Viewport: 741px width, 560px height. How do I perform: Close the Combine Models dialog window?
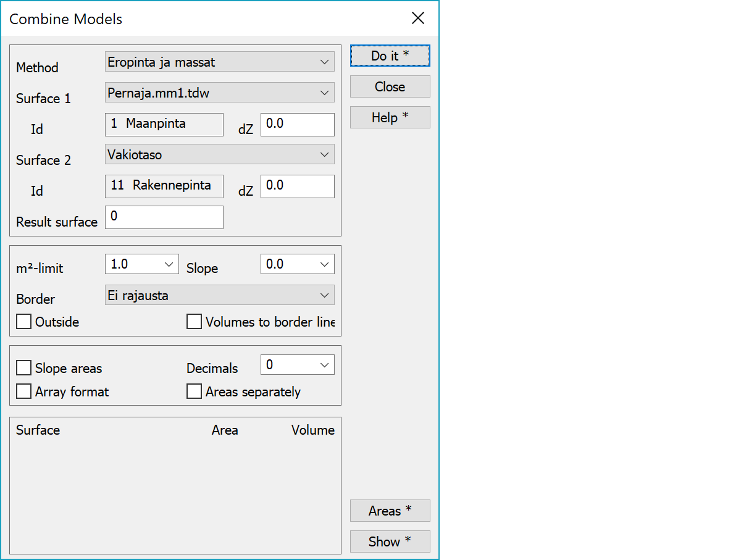[418, 18]
